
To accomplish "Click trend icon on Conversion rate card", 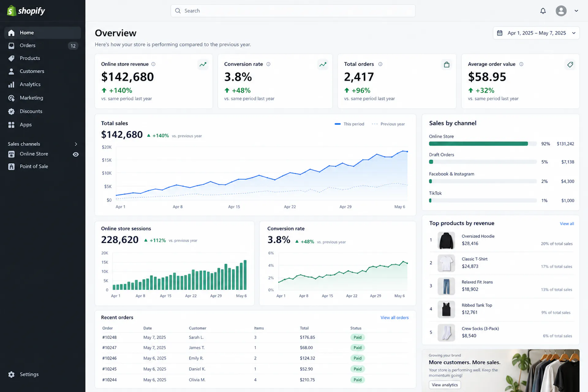I will click(323, 64).
